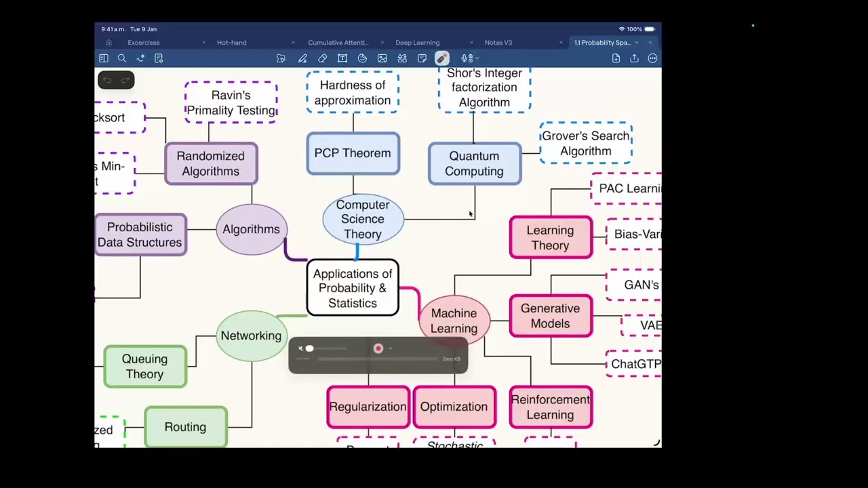The image size is (868, 488).
Task: Open the page thumbnails icon
Action: point(159,58)
